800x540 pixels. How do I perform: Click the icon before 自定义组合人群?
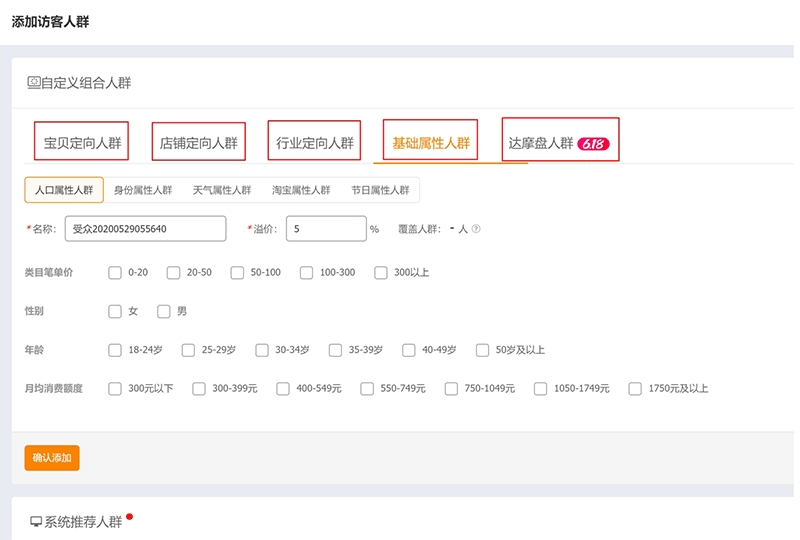[33, 83]
